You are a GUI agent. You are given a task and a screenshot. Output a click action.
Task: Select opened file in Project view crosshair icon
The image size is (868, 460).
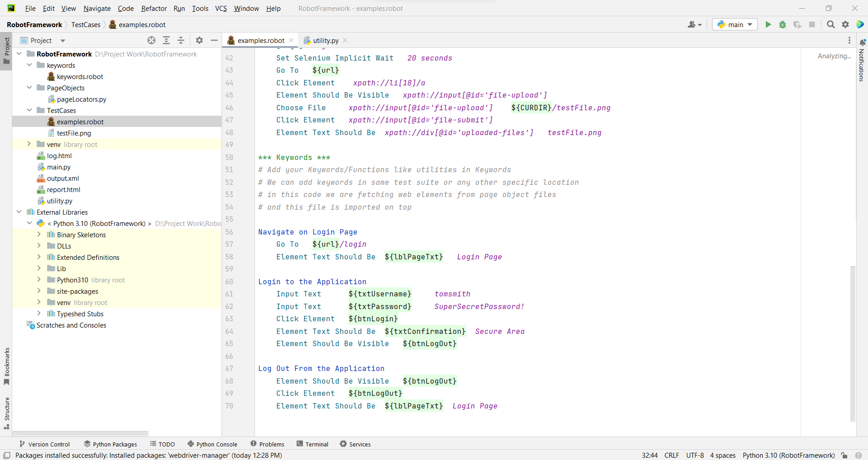click(152, 40)
